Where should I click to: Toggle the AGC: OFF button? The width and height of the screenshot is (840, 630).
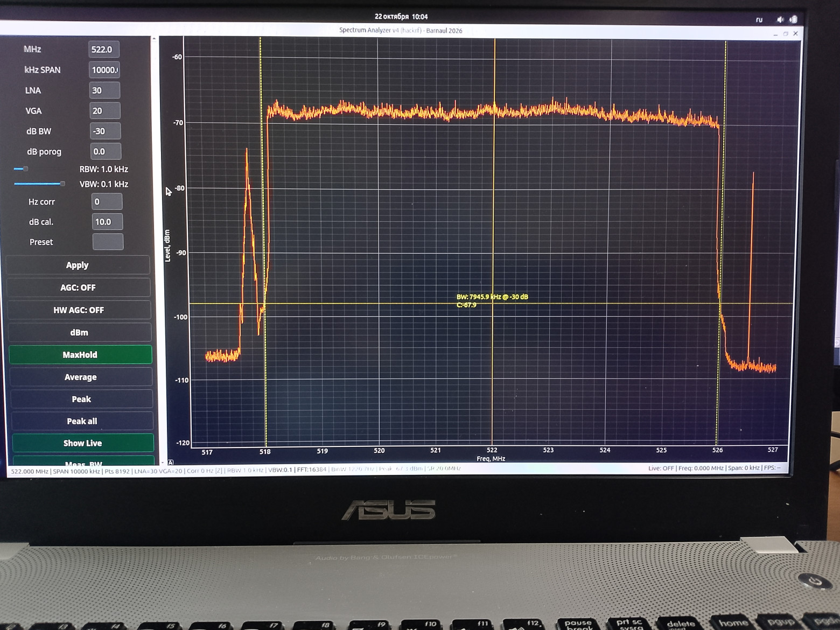tap(79, 288)
